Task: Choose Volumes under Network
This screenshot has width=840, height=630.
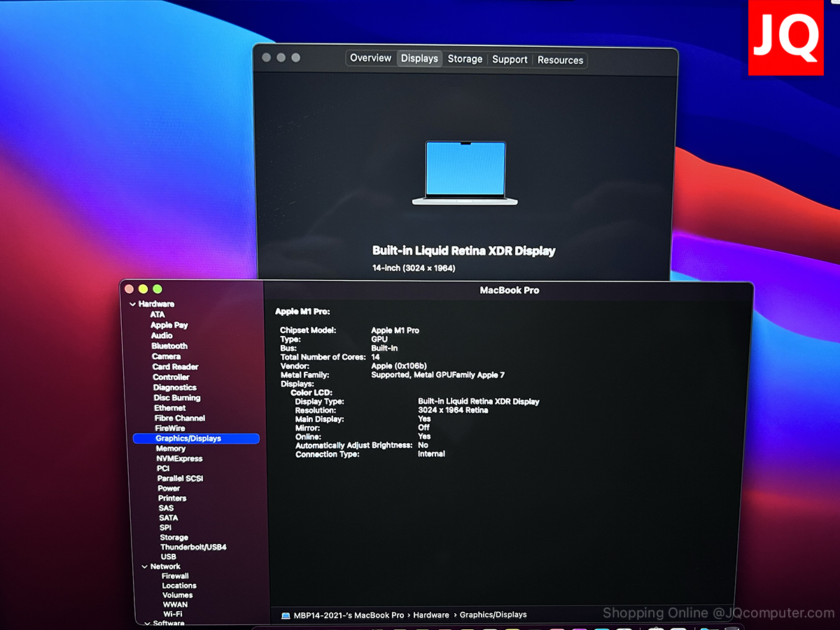Action: [x=178, y=595]
